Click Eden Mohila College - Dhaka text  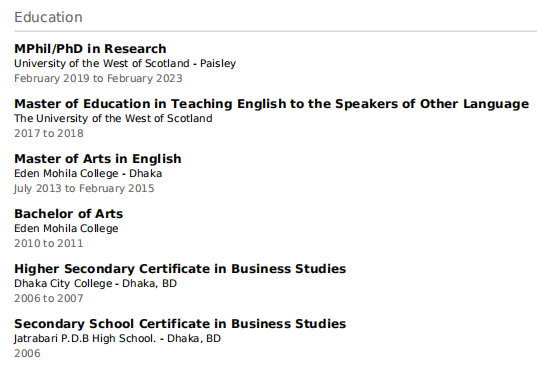(x=88, y=174)
